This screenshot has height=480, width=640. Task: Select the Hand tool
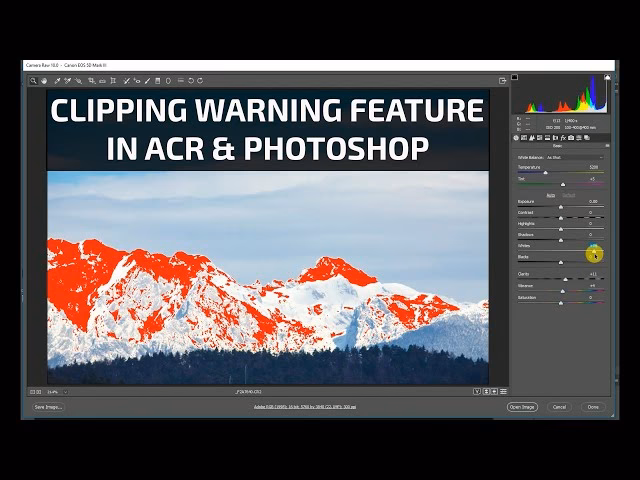coord(44,81)
